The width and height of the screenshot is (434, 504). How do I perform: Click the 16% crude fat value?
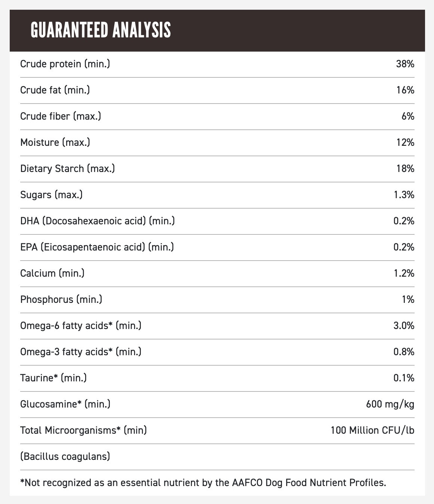pos(405,90)
